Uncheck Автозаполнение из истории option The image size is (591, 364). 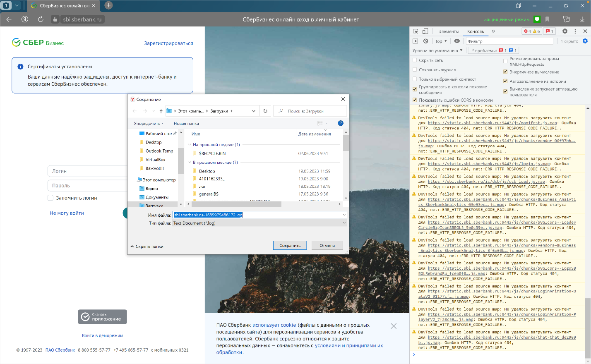[x=505, y=81]
